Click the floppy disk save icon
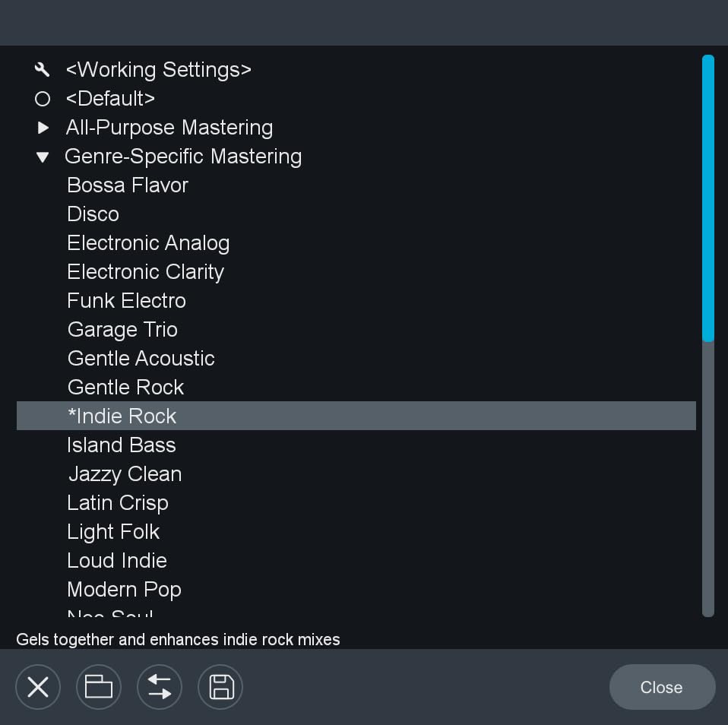 pyautogui.click(x=220, y=687)
